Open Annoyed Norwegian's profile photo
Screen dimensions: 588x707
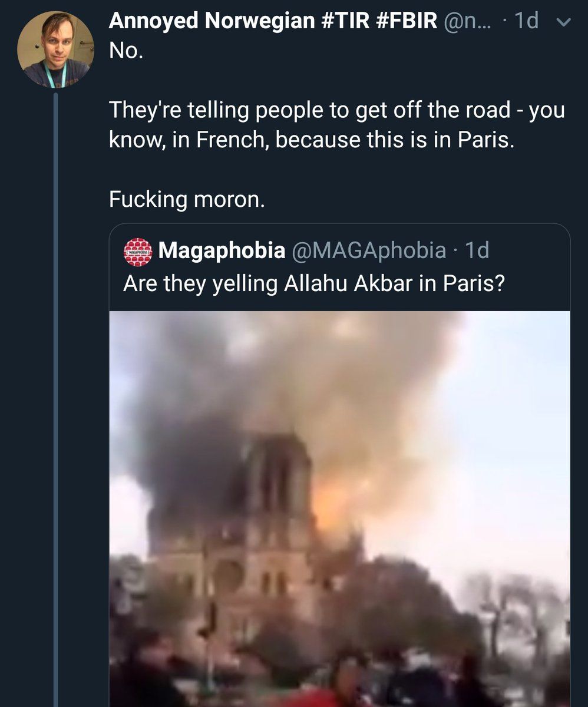[56, 49]
